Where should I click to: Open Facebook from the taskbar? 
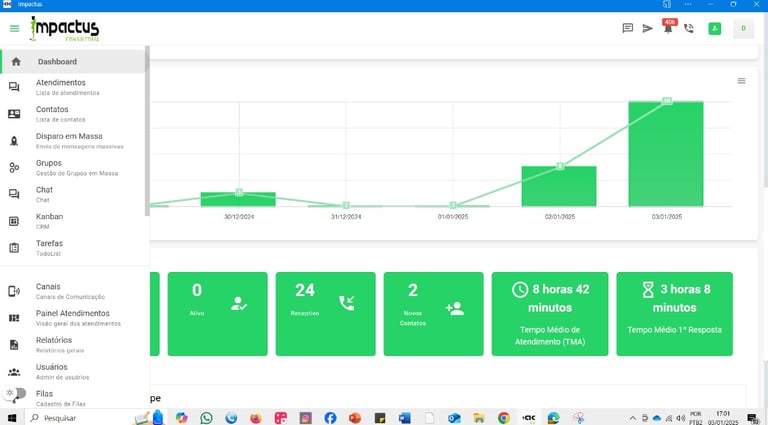(330, 418)
